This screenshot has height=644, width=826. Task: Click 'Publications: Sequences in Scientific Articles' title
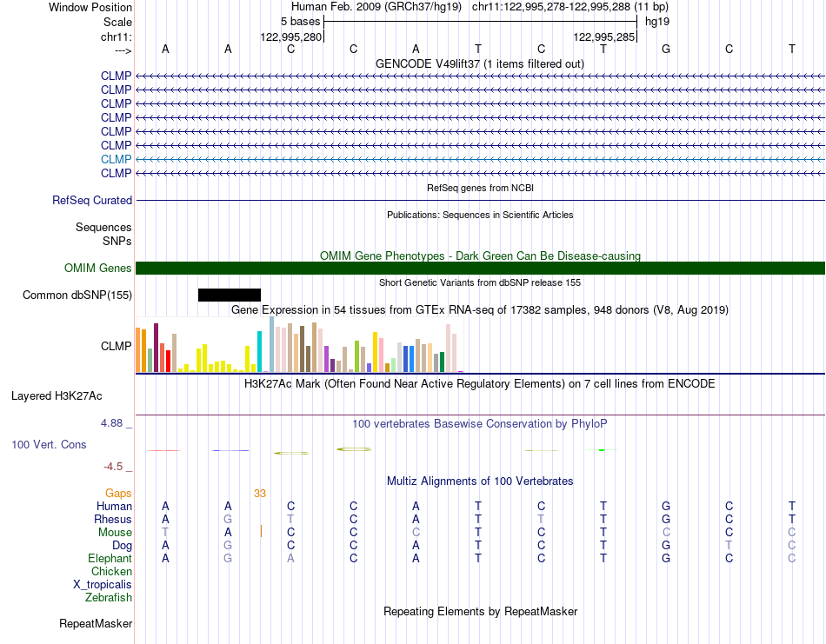coord(480,215)
